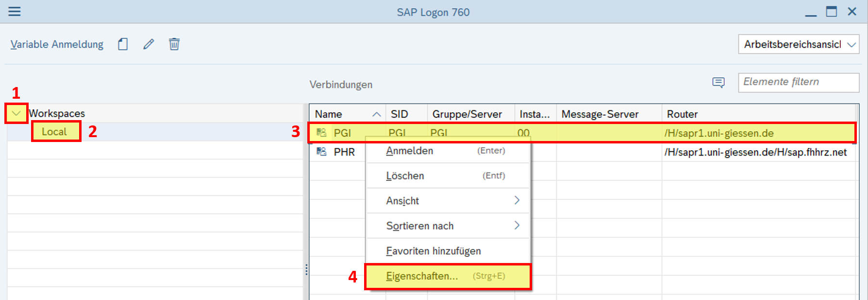The image size is (868, 300).
Task: Open the Arbeitsbereichsansicht view dropdown
Action: point(799,44)
